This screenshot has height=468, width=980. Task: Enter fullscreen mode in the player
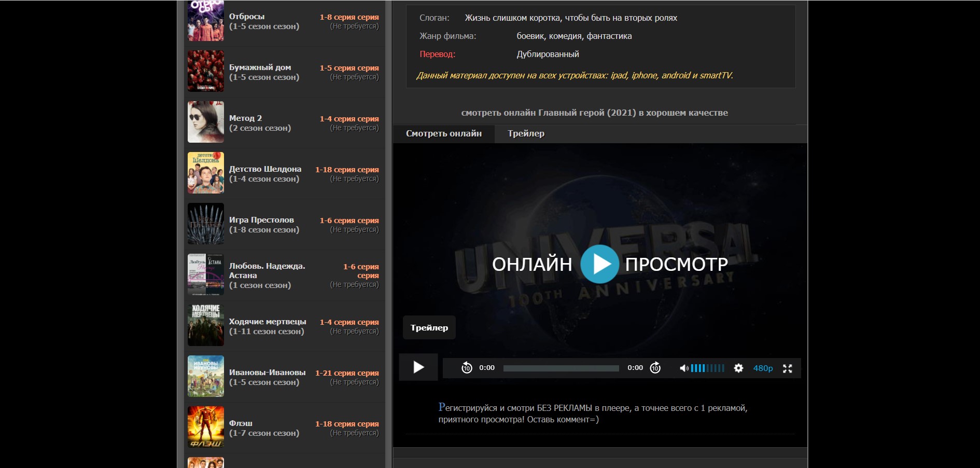(787, 368)
